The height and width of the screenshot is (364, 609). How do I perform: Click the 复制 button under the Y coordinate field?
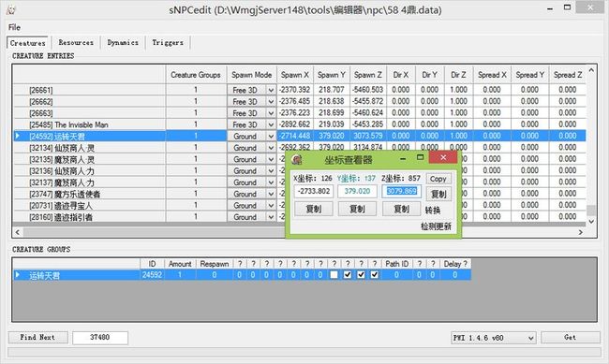tap(357, 209)
